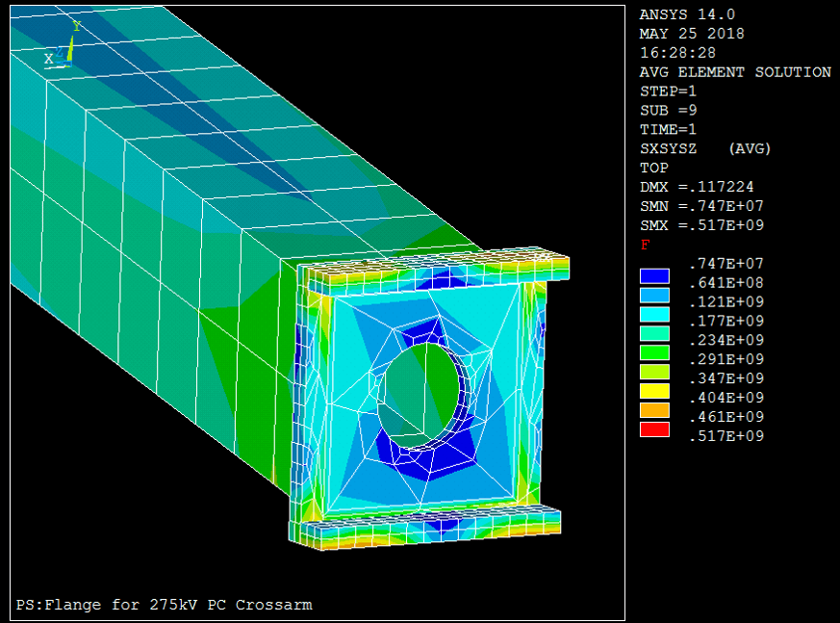Click the XYZ coordinate triad icon

coord(62,50)
